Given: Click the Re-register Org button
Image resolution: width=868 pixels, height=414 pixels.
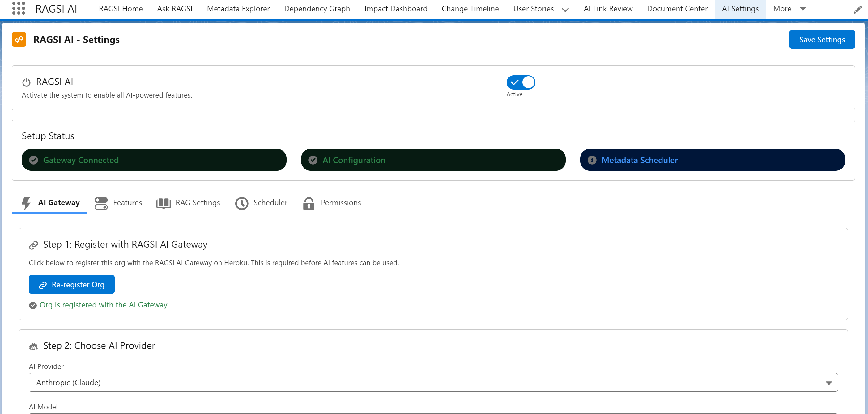Looking at the screenshot, I should tap(71, 284).
